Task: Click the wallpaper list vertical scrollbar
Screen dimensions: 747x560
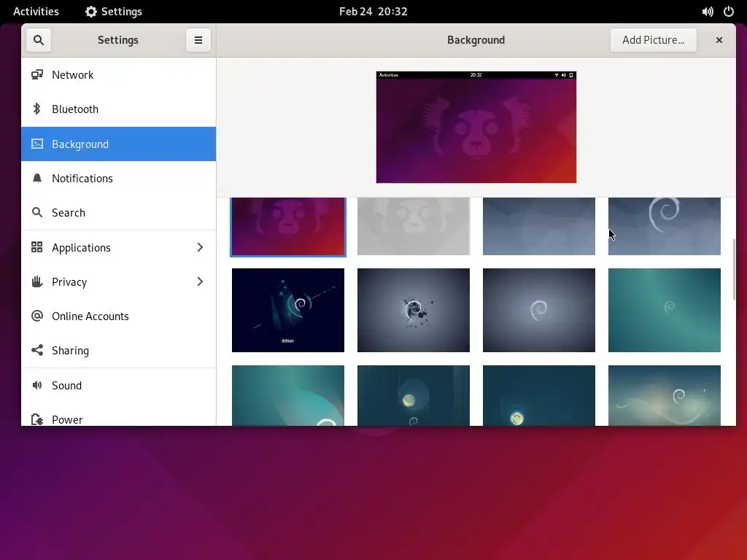Action: click(734, 270)
